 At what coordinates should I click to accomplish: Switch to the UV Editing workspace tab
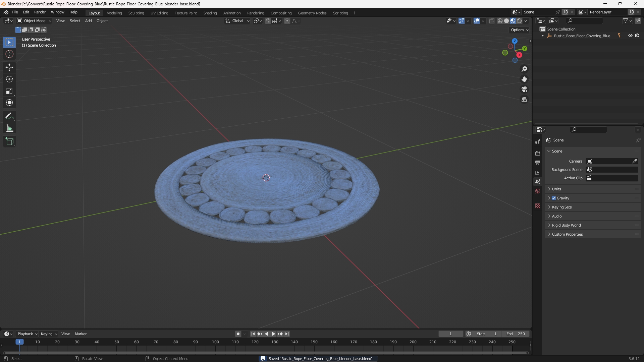coord(159,13)
